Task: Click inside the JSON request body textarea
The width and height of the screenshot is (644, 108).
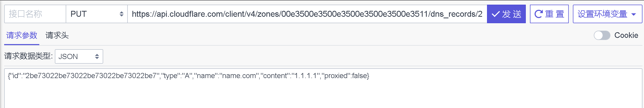Action: click(323, 88)
